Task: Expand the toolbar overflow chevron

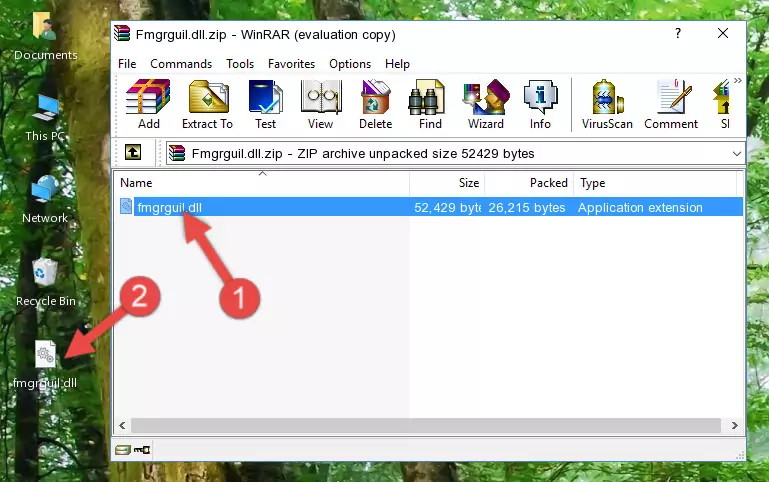Action: coord(738,80)
